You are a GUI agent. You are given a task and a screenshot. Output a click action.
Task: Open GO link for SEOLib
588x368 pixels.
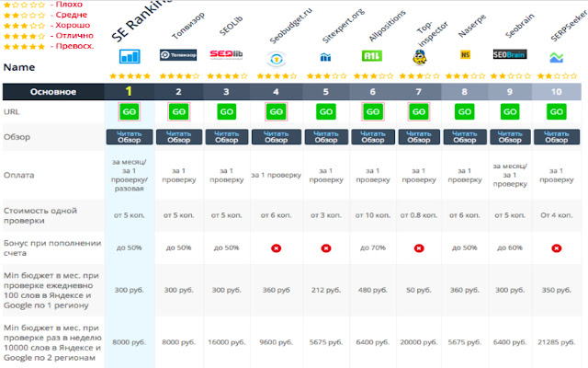[227, 111]
